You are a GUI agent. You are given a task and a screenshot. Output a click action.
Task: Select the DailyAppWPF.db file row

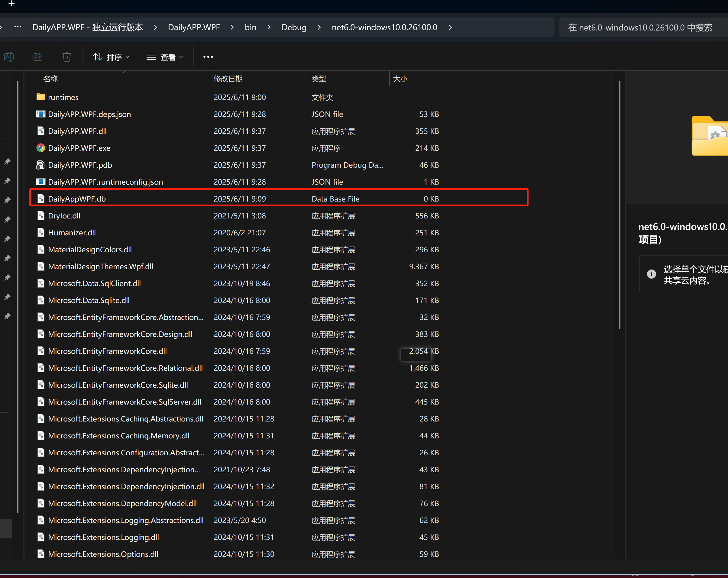click(77, 199)
